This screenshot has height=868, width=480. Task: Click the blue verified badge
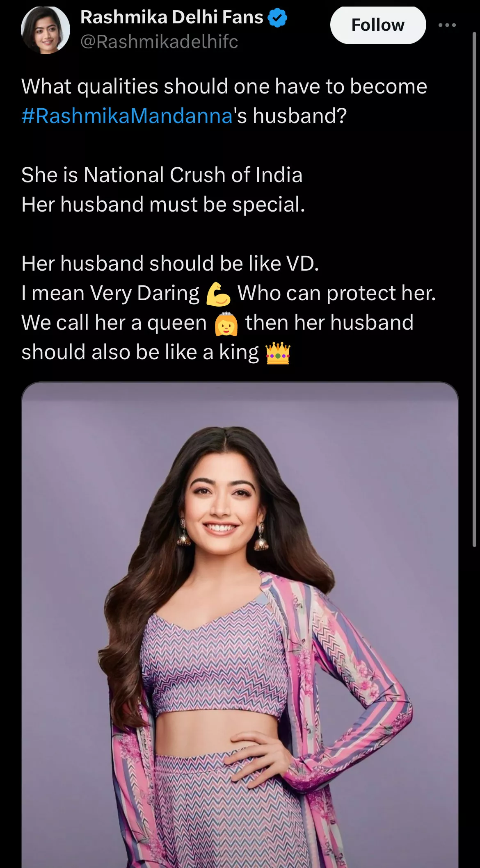(x=277, y=18)
